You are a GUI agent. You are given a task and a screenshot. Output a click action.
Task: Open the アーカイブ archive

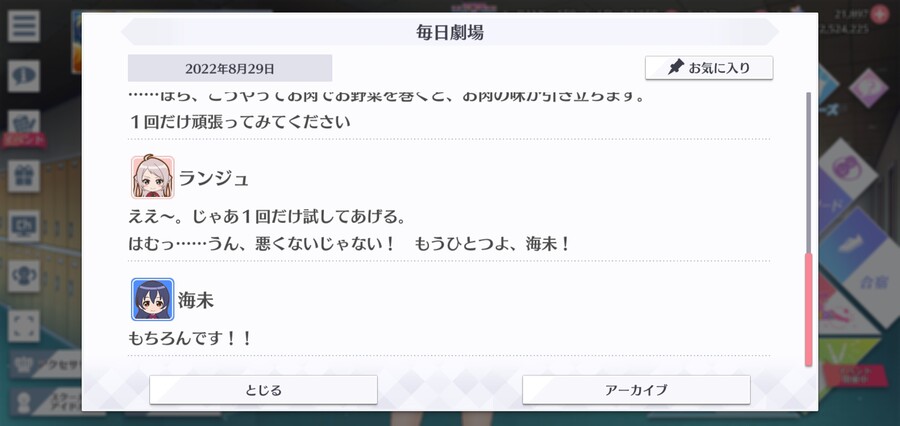(636, 390)
